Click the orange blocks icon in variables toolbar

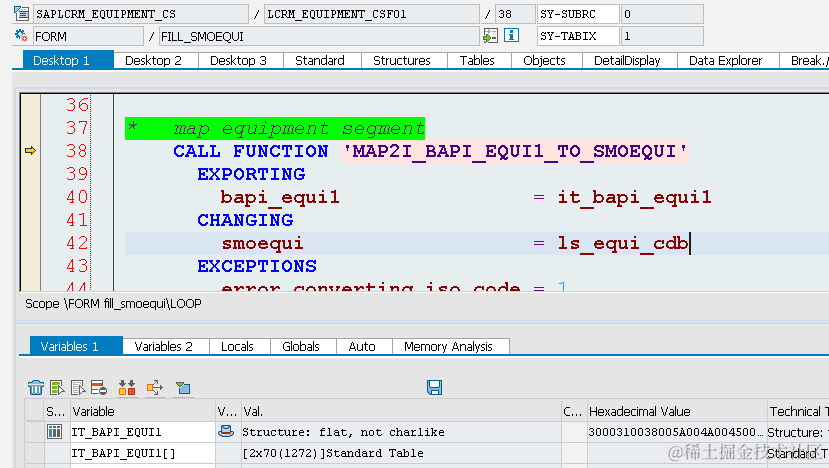tap(127, 388)
